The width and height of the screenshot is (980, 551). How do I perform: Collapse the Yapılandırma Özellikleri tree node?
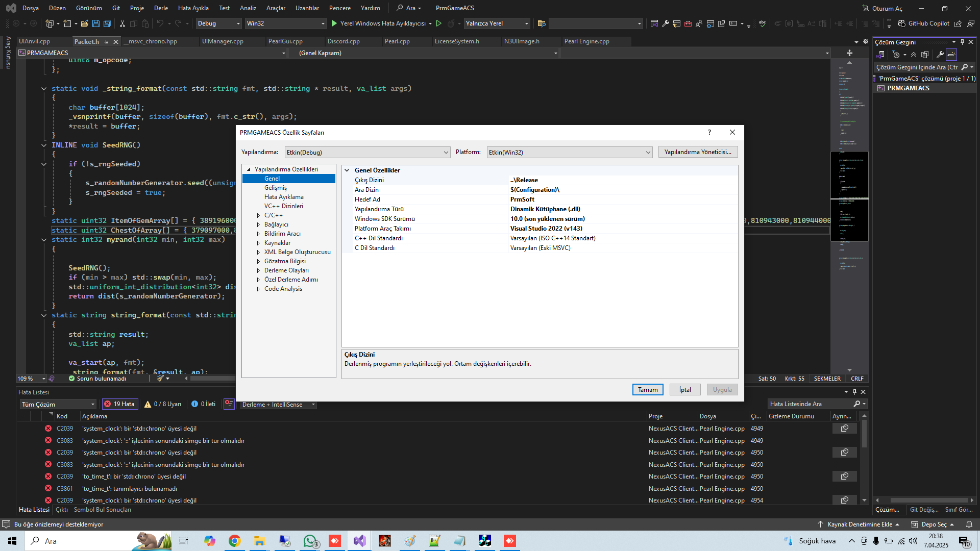coord(249,169)
